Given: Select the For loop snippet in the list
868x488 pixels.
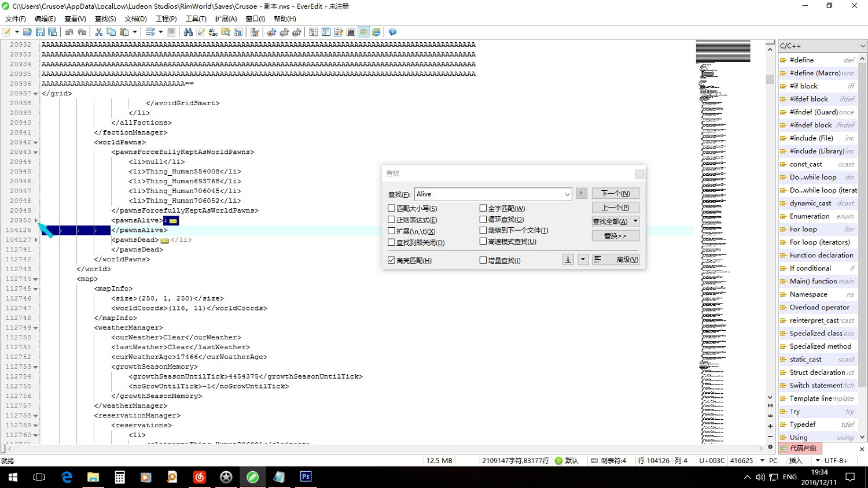Looking at the screenshot, I should 803,230.
